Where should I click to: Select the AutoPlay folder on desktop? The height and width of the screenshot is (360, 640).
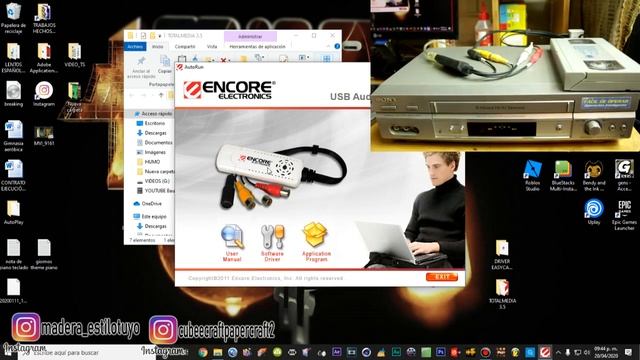pyautogui.click(x=13, y=212)
